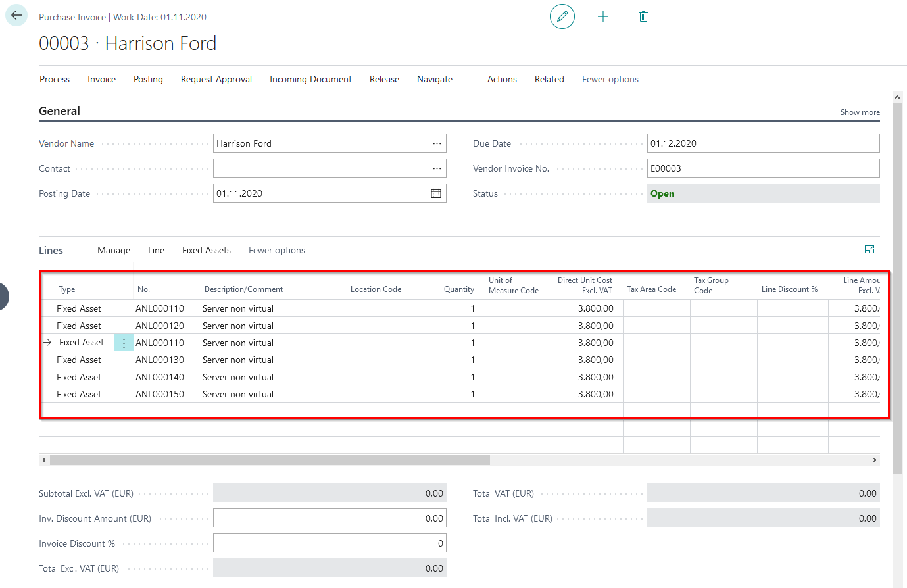Open the Posting menu
The width and height of the screenshot is (907, 588).
point(148,79)
